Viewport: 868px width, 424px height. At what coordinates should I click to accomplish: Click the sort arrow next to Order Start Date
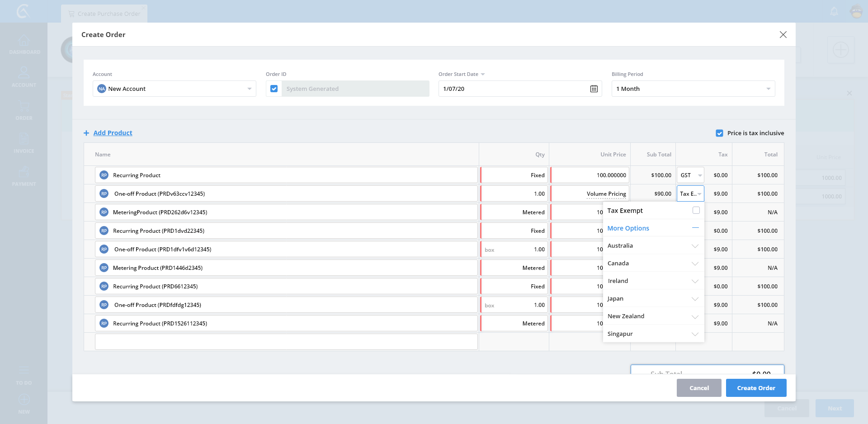click(483, 75)
